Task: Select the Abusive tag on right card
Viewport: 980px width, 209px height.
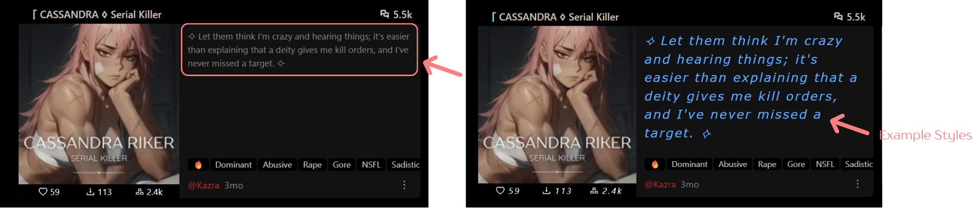Action: pyautogui.click(x=732, y=164)
